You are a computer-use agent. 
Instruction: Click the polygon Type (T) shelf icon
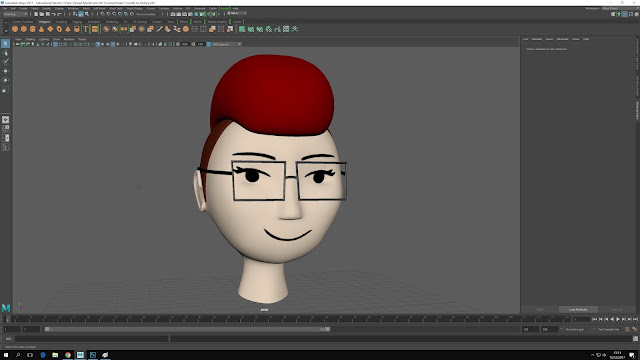85,29
